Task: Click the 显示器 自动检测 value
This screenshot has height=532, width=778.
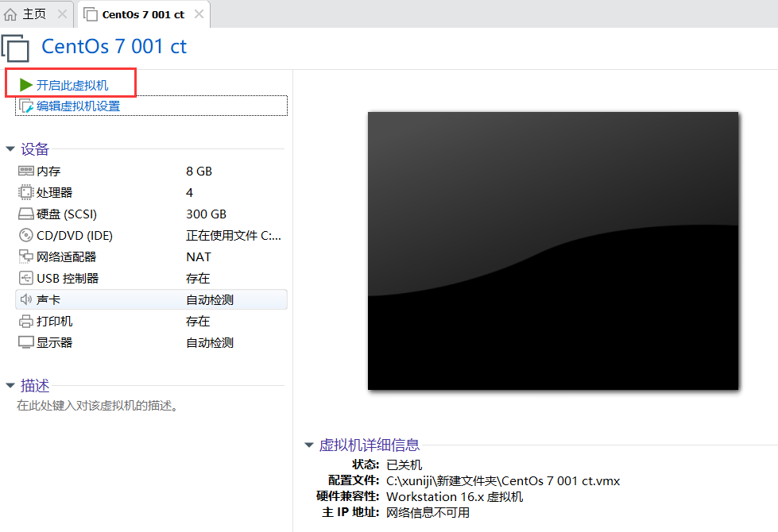Action: click(x=210, y=342)
